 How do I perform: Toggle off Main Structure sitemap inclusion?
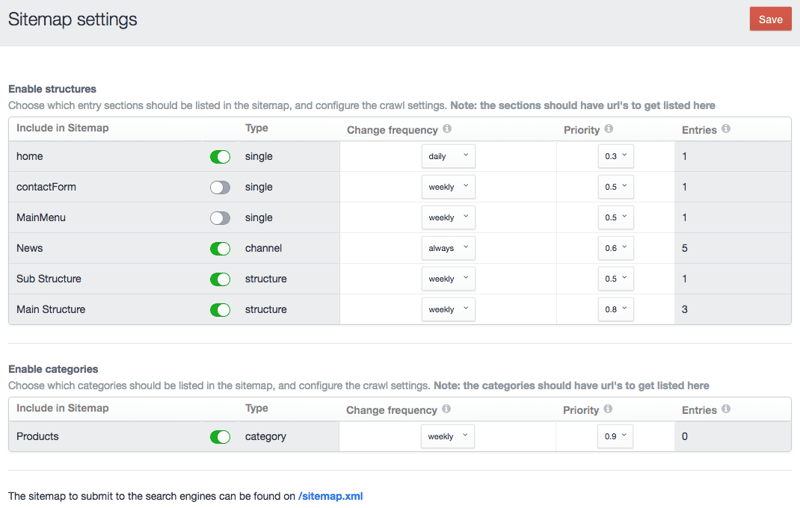point(220,310)
